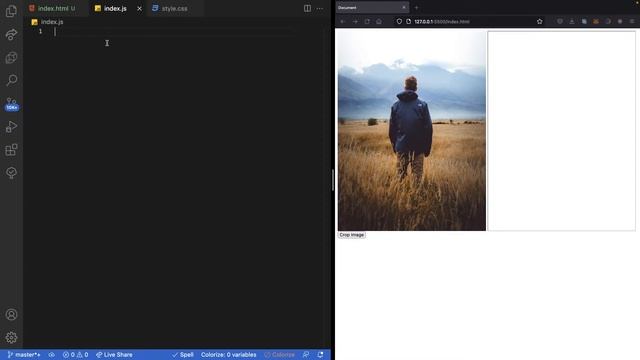Viewport: 640px width, 360px height.
Task: Click the eye icon in status bar
Action: pos(51,355)
